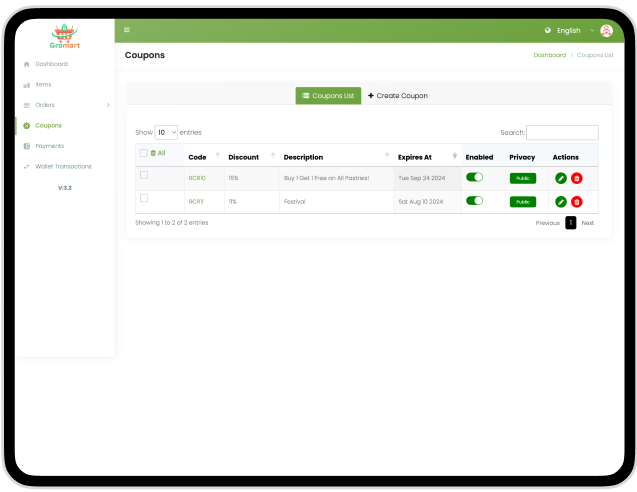The height and width of the screenshot is (492, 637).
Task: Open Payments from the sidebar
Action: click(x=49, y=146)
